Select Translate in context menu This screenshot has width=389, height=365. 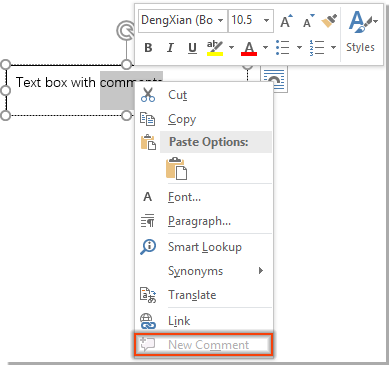[x=204, y=295]
